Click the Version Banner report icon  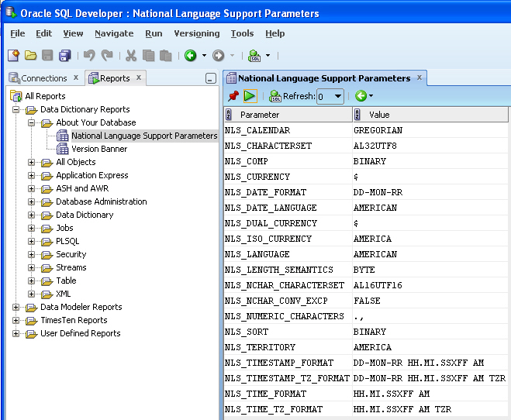coord(62,149)
